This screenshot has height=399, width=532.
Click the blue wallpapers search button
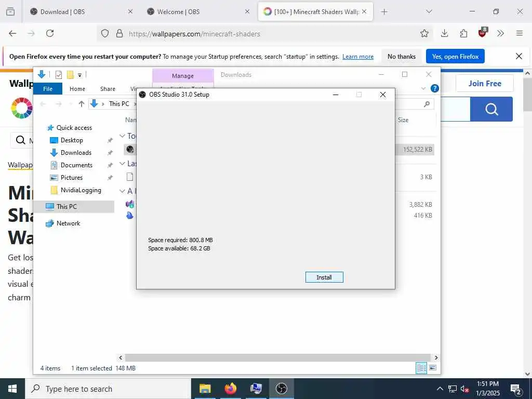click(491, 109)
